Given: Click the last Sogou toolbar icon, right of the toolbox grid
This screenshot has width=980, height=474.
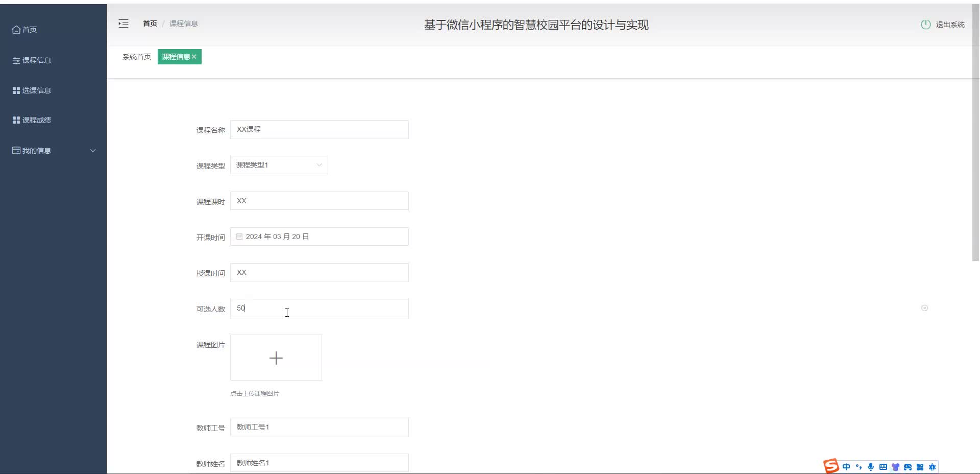Looking at the screenshot, I should click(932, 467).
